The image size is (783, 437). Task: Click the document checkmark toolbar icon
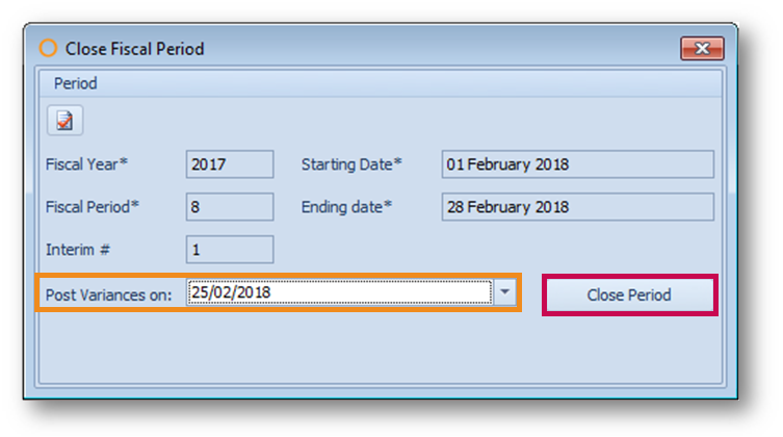(65, 120)
